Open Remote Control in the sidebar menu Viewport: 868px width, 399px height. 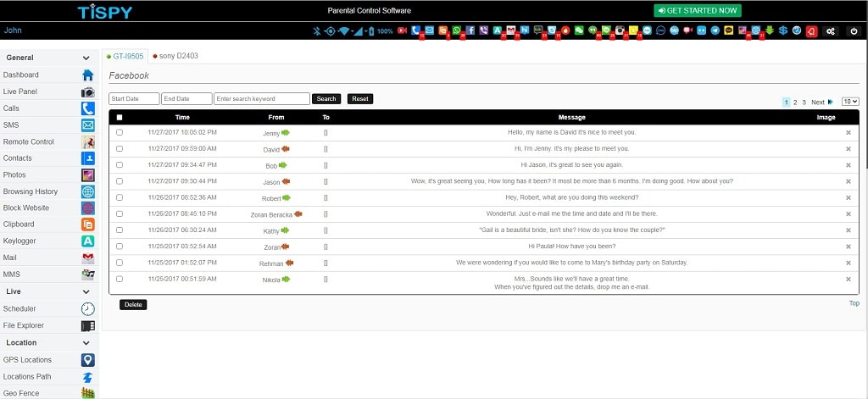coord(49,141)
